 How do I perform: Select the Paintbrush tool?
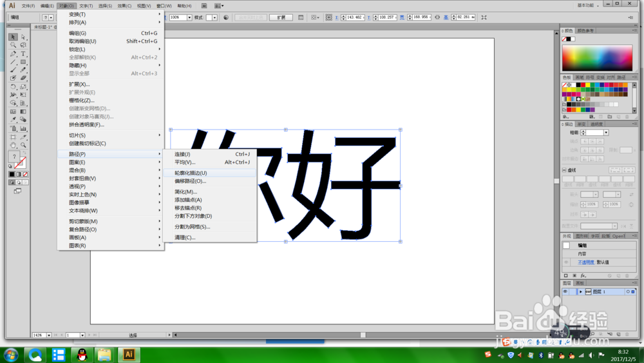pos(13,70)
